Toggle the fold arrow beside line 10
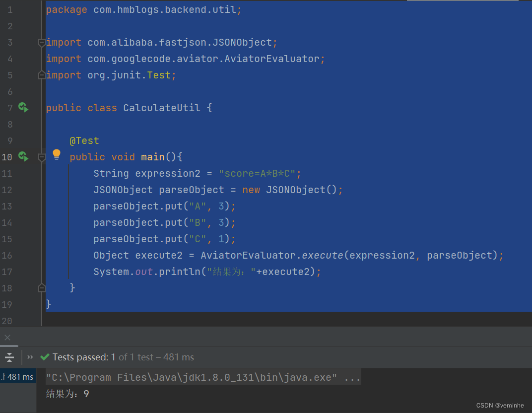This screenshot has height=413, width=532. tap(42, 158)
